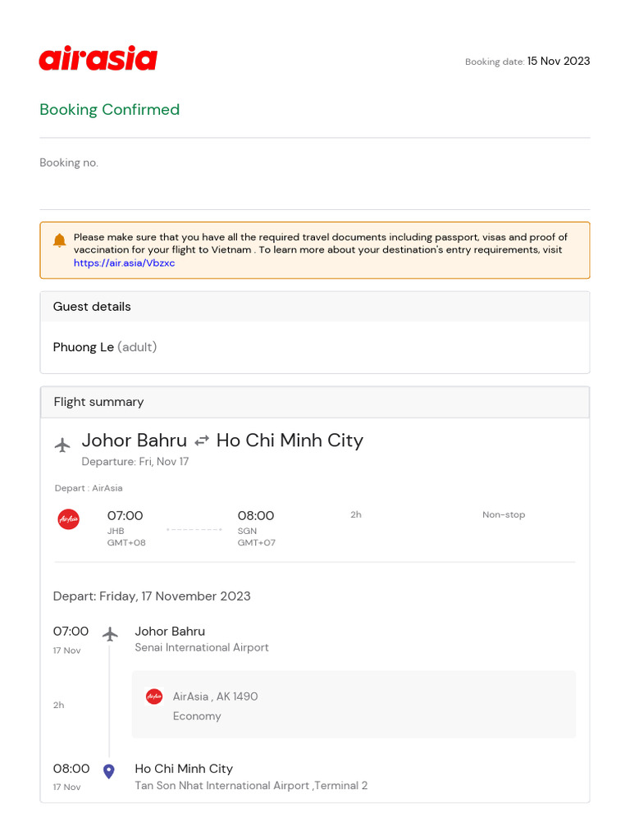This screenshot has width=630, height=840.
Task: Click flight number AK 1490 text
Action: coord(237,696)
